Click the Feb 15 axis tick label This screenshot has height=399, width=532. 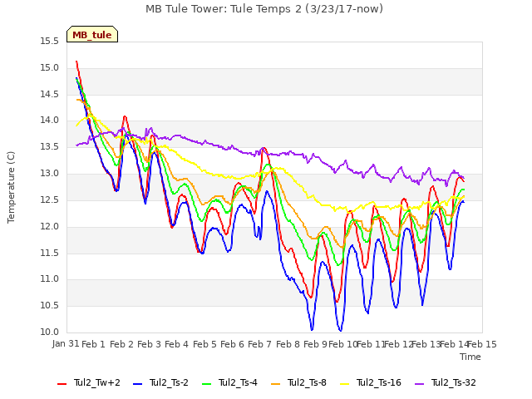tap(482, 344)
